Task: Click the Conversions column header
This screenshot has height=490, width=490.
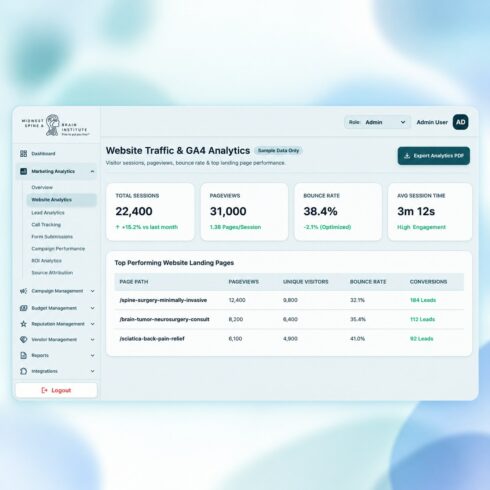Action: [428, 282]
